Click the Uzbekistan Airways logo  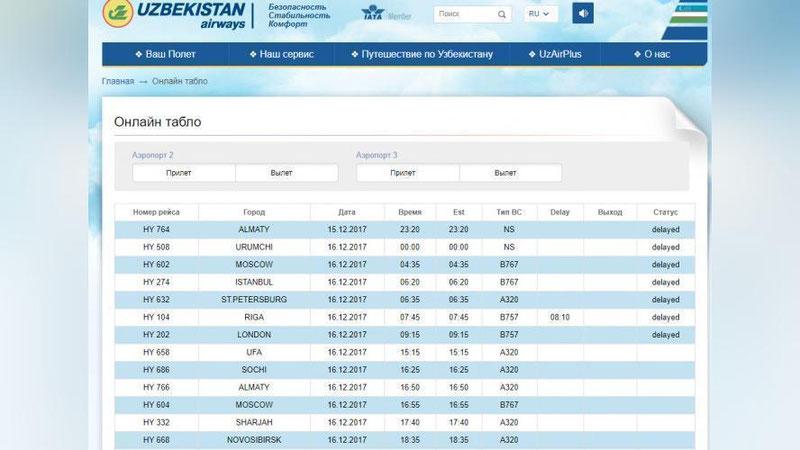(x=175, y=15)
